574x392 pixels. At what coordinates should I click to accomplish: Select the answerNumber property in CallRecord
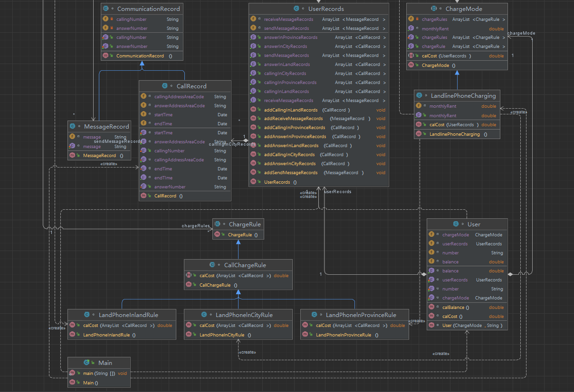tap(185, 187)
